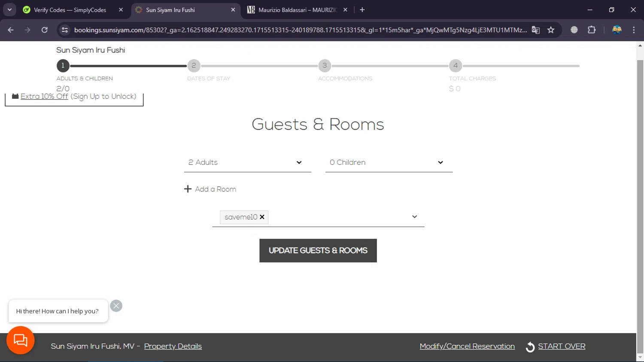
Task: Open the Extra 10% Off link
Action: click(44, 97)
